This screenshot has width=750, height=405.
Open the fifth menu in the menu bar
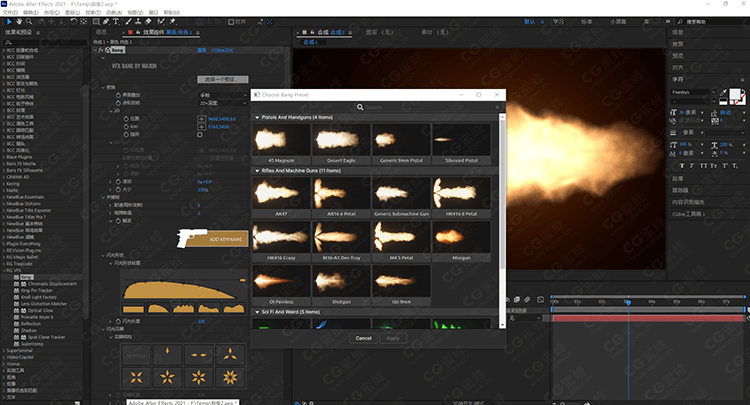point(93,12)
